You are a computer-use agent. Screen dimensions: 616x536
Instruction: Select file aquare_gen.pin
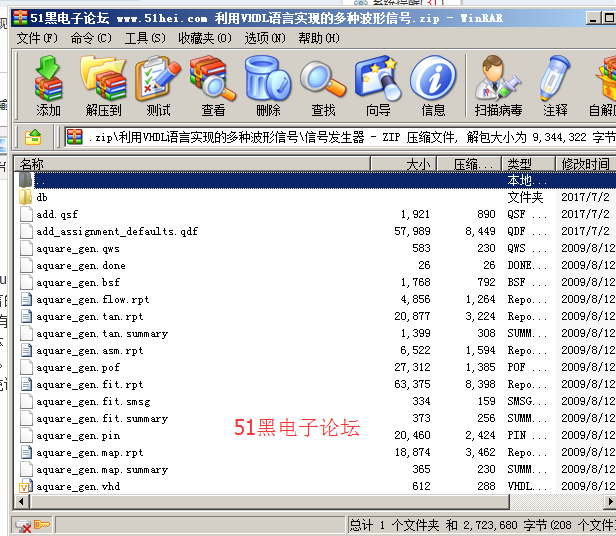(x=78, y=435)
